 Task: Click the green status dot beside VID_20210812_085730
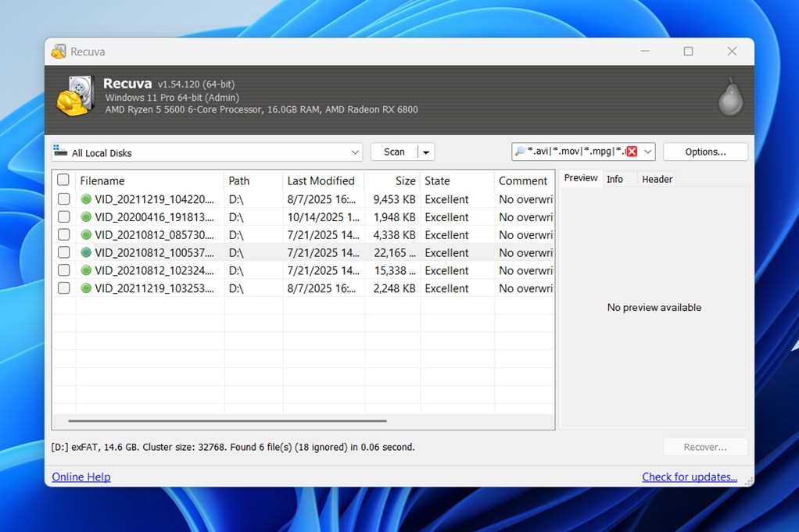pos(85,234)
